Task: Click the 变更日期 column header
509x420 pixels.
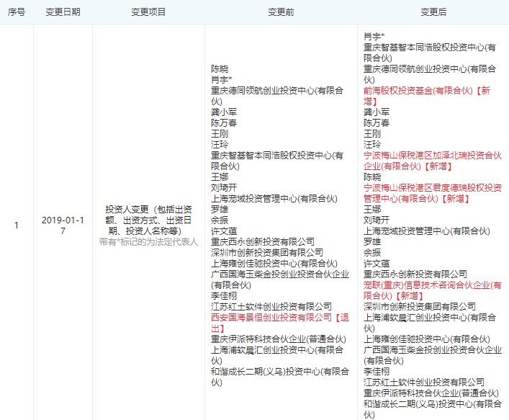Action: click(x=63, y=12)
